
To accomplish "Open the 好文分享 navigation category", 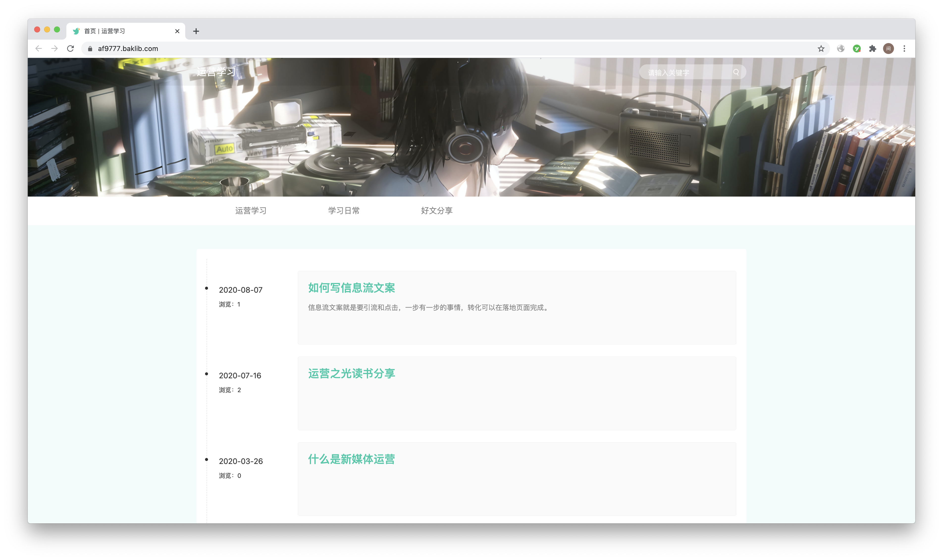I will click(437, 211).
